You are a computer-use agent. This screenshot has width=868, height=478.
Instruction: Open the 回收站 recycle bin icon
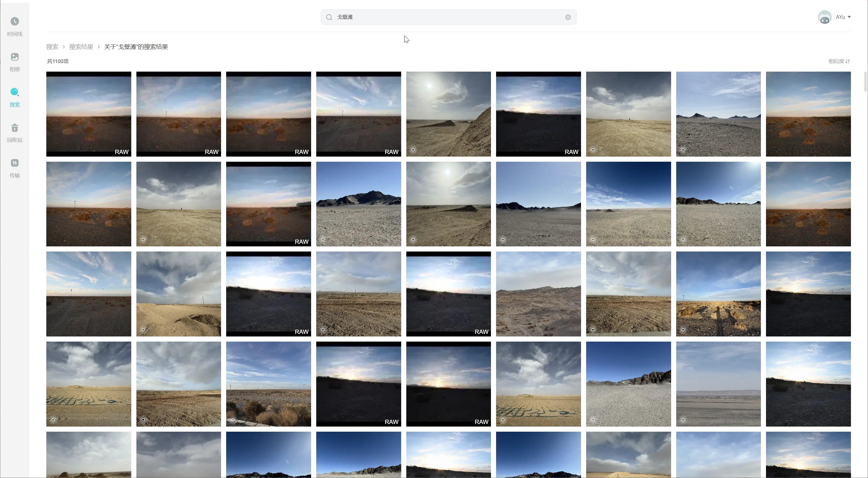click(14, 128)
